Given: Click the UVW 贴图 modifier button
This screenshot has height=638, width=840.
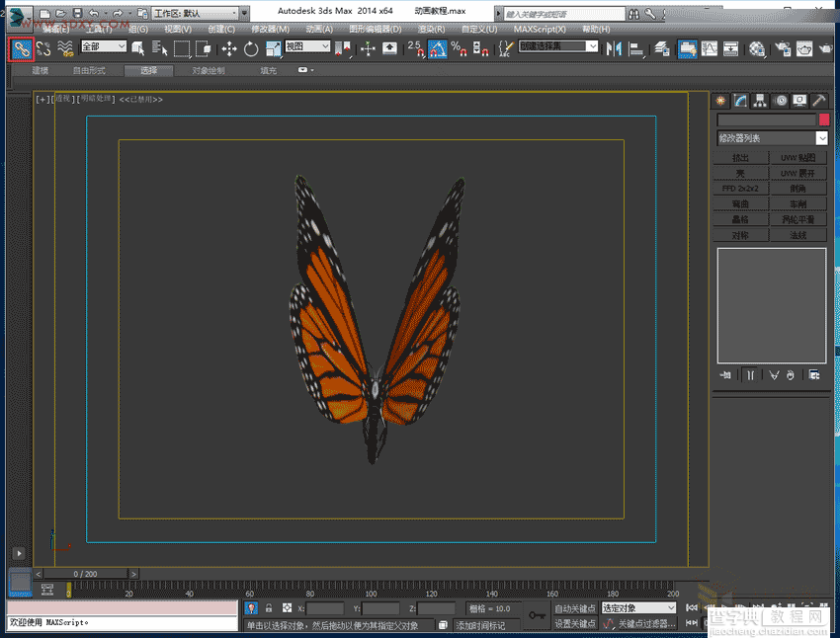Looking at the screenshot, I should click(x=798, y=157).
